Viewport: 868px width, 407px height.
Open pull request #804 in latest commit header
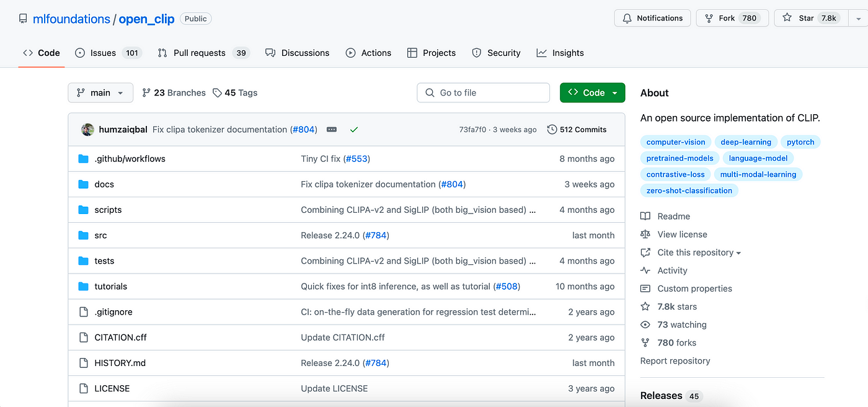click(303, 130)
